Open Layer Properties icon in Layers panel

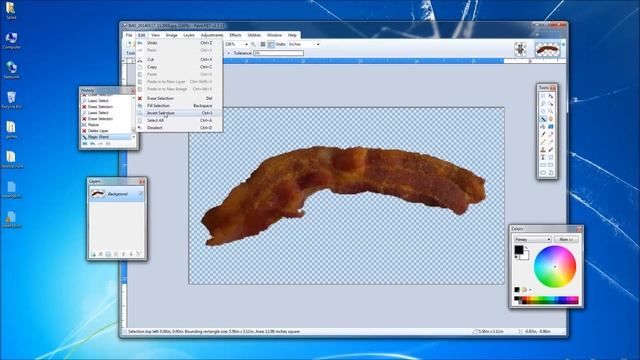click(139, 254)
